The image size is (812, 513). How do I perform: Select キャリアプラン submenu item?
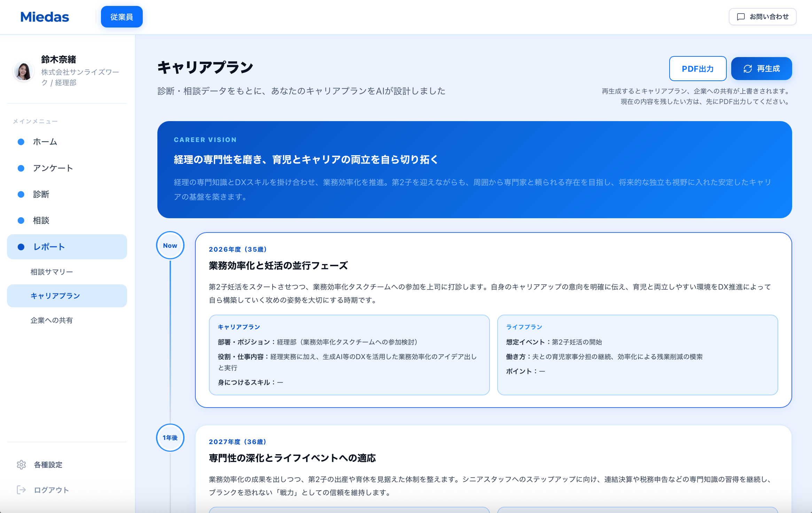pyautogui.click(x=67, y=296)
